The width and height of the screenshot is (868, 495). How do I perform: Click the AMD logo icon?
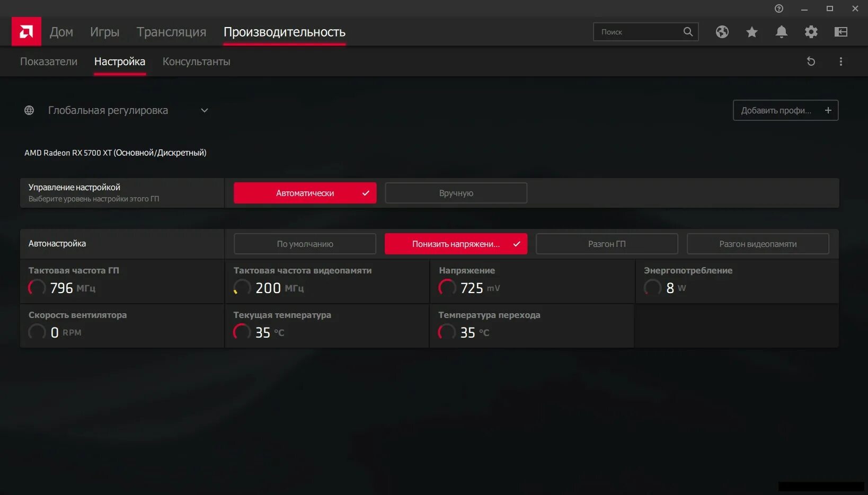tap(26, 32)
